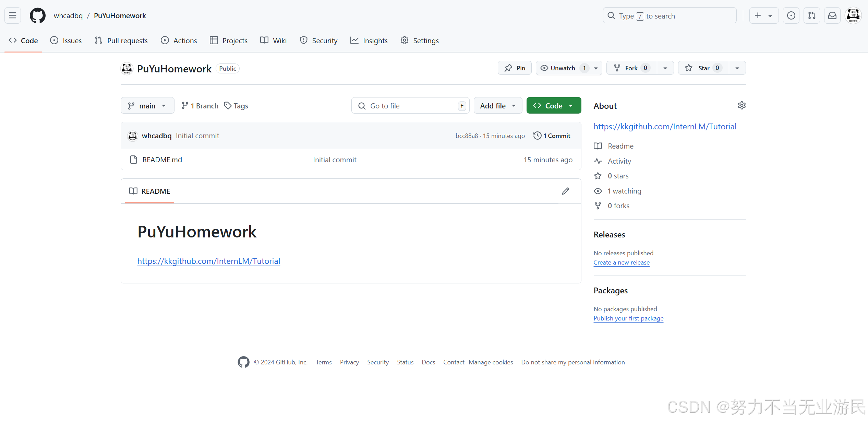Open the pull requests header icon

coord(812,15)
